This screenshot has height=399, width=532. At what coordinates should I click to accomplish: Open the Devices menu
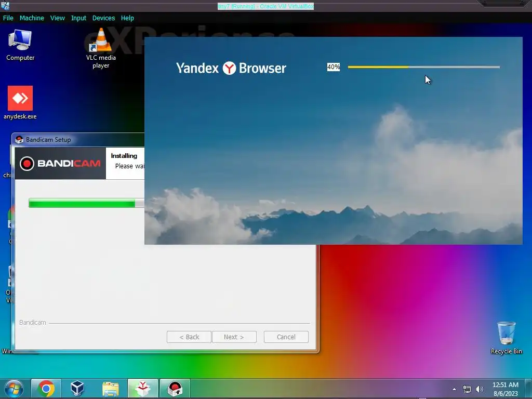(103, 18)
